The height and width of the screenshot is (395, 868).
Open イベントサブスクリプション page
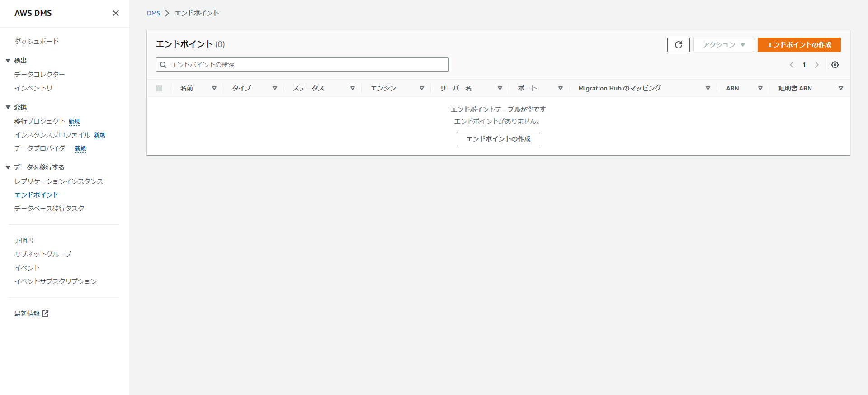coord(56,281)
